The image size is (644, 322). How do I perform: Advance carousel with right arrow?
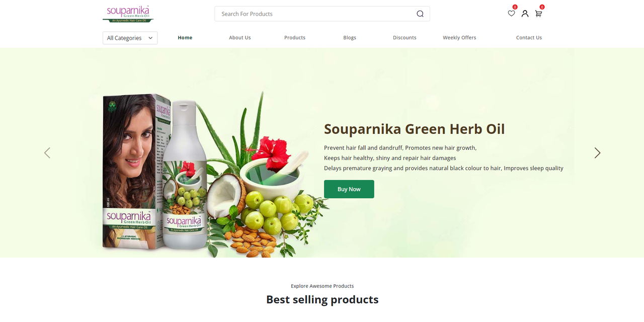click(x=597, y=153)
